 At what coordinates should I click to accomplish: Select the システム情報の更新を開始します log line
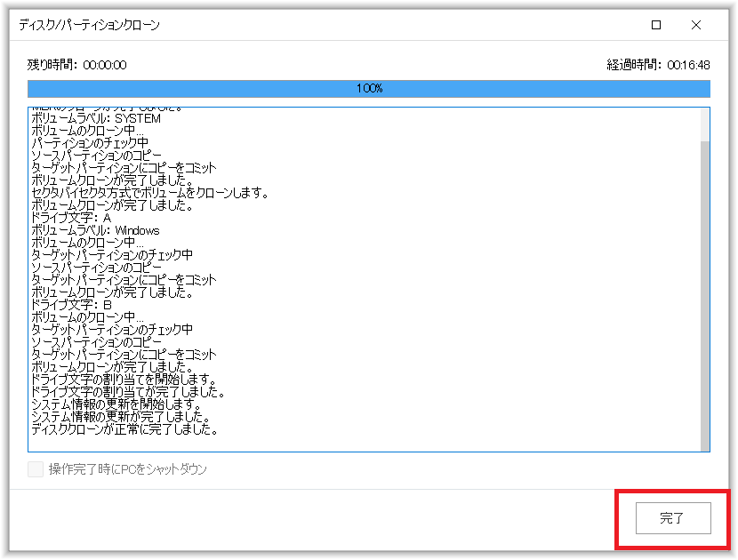point(116,404)
